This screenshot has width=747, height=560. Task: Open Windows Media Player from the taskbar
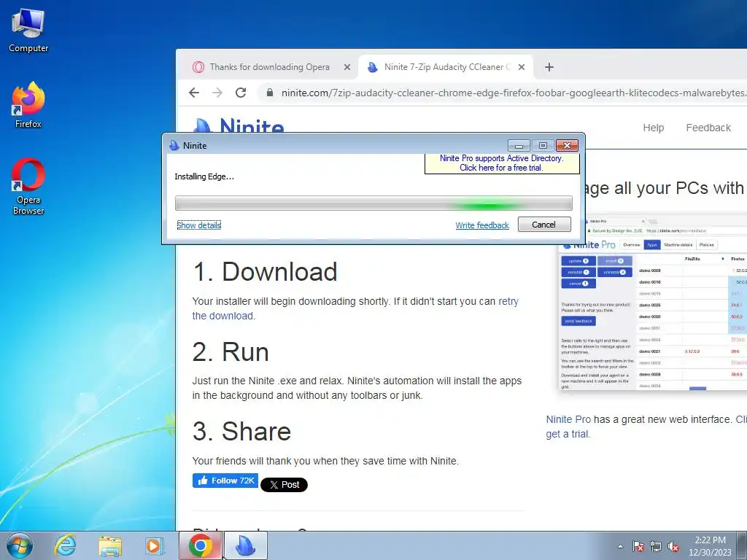pyautogui.click(x=155, y=545)
